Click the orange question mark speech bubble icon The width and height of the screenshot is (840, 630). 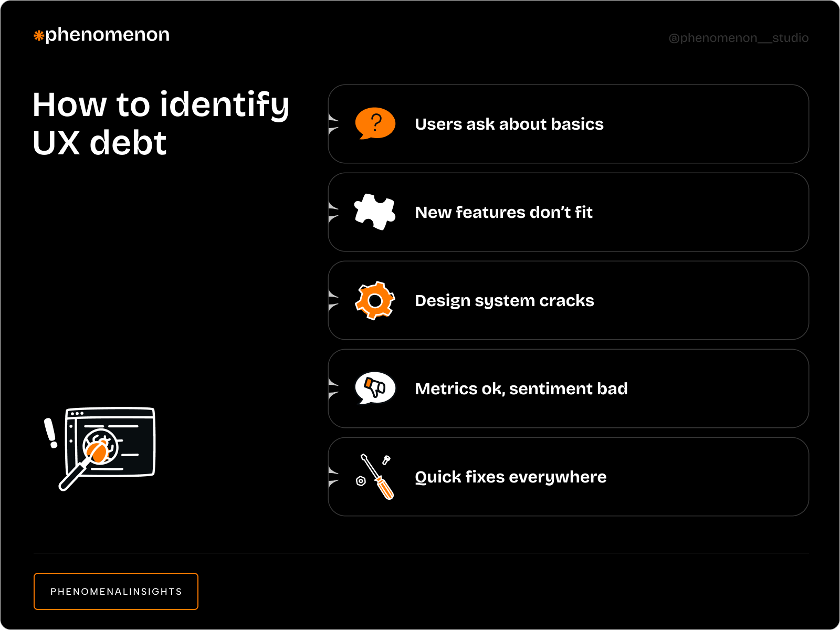coord(375,123)
